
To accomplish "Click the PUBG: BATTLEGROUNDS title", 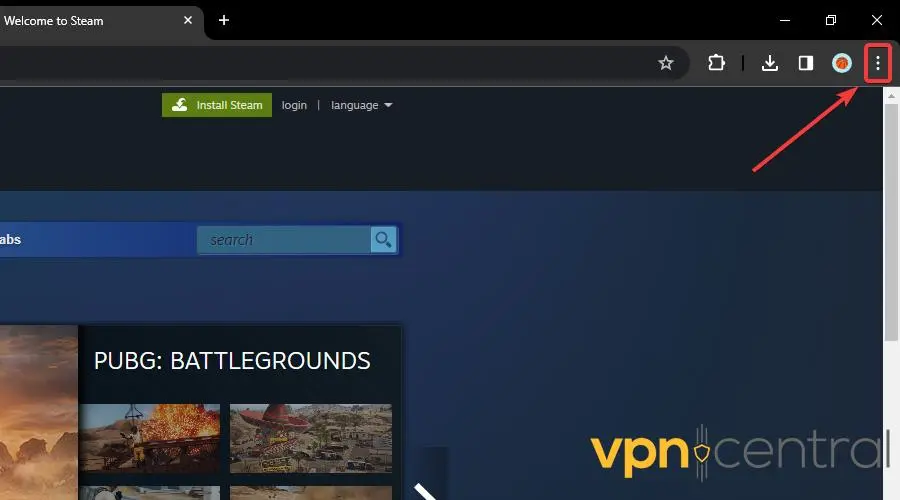I will click(232, 360).
